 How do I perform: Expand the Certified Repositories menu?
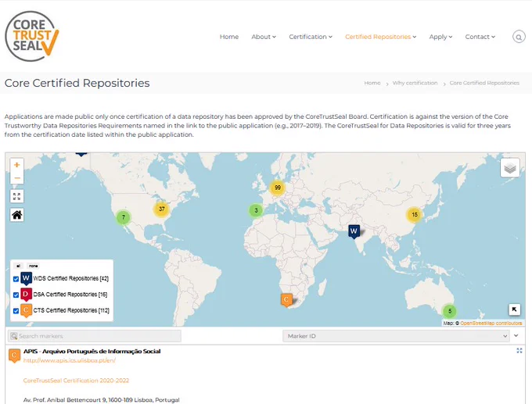coord(381,37)
